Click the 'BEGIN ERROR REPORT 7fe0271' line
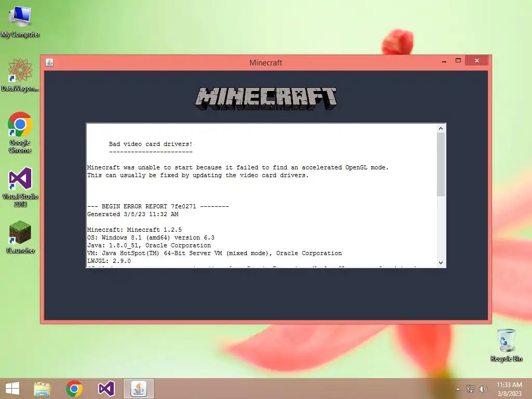Screen dimensions: 532x399 (x=158, y=206)
